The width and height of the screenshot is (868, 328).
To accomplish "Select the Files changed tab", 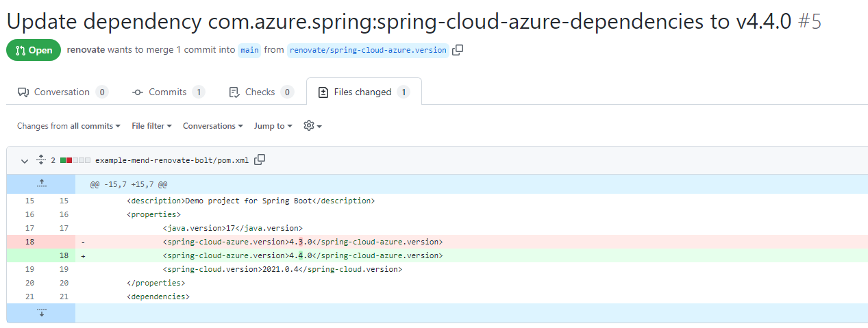I will click(364, 92).
